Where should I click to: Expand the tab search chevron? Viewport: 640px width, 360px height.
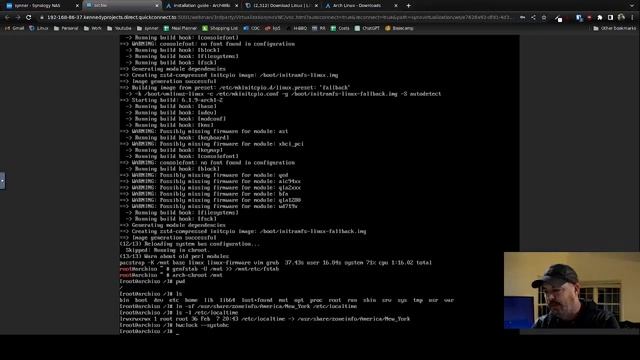pos(632,5)
